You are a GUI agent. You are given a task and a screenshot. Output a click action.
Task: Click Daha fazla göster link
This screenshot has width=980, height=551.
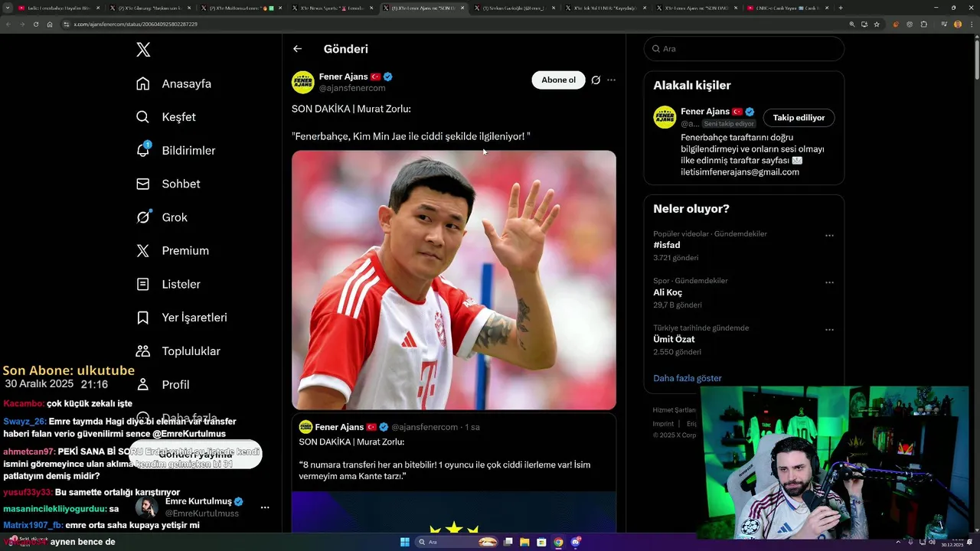(688, 378)
